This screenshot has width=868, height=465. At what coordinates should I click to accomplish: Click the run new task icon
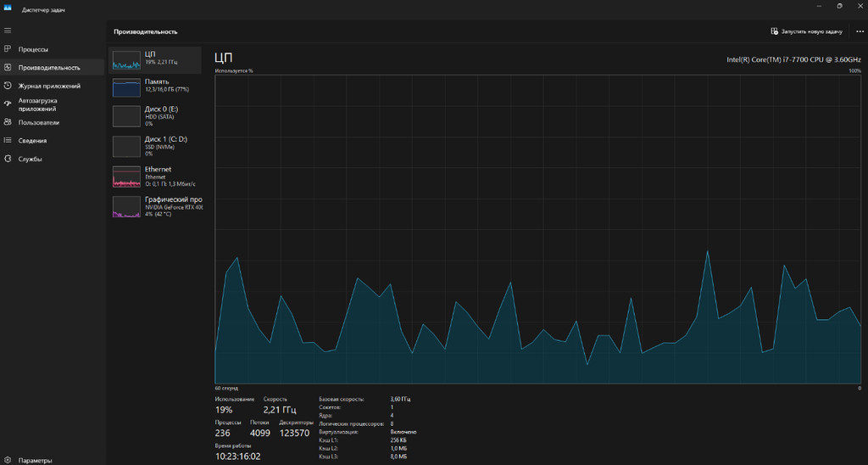click(774, 31)
